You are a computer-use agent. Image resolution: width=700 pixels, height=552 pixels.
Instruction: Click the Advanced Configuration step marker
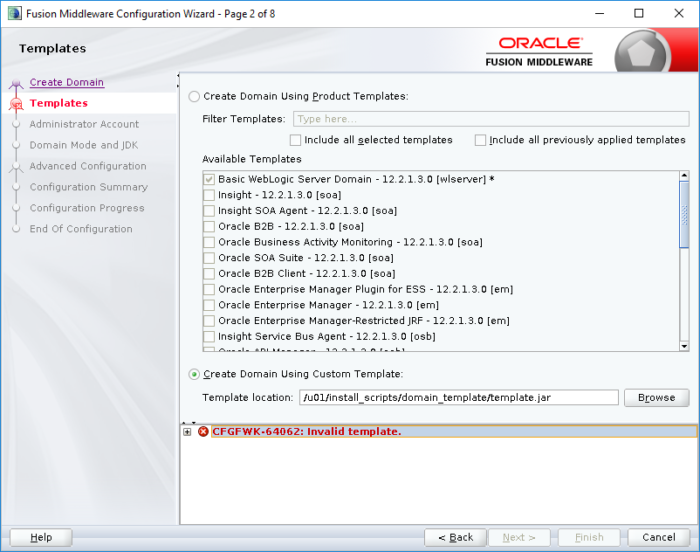tap(16, 167)
